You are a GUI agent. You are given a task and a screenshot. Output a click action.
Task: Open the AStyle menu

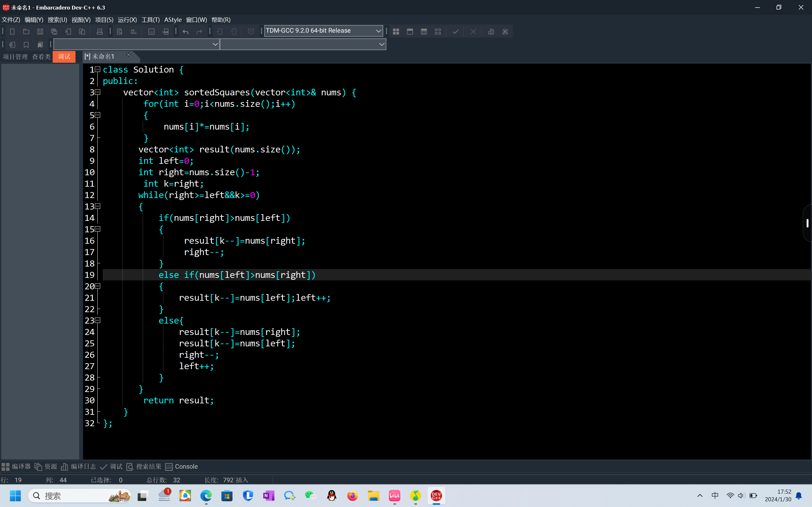pyautogui.click(x=173, y=20)
